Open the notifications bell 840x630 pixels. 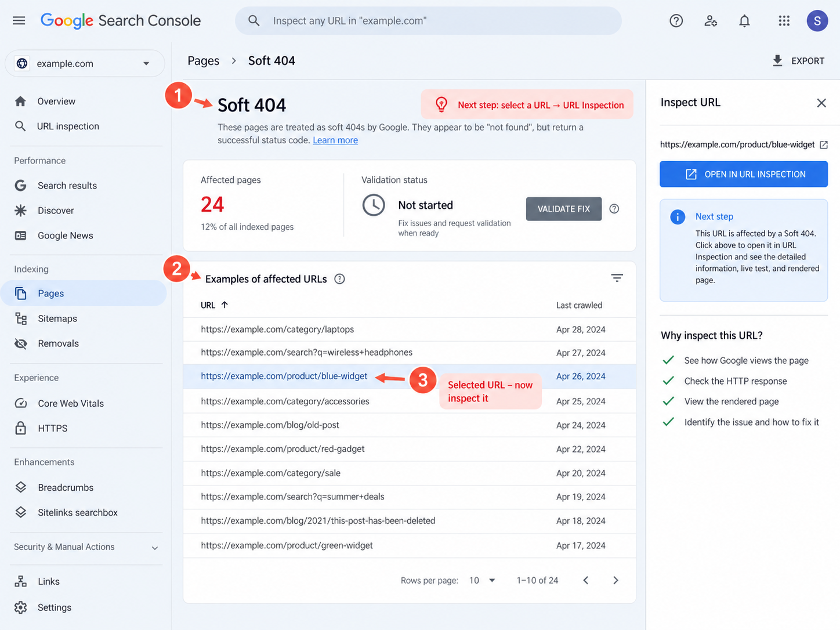click(744, 21)
